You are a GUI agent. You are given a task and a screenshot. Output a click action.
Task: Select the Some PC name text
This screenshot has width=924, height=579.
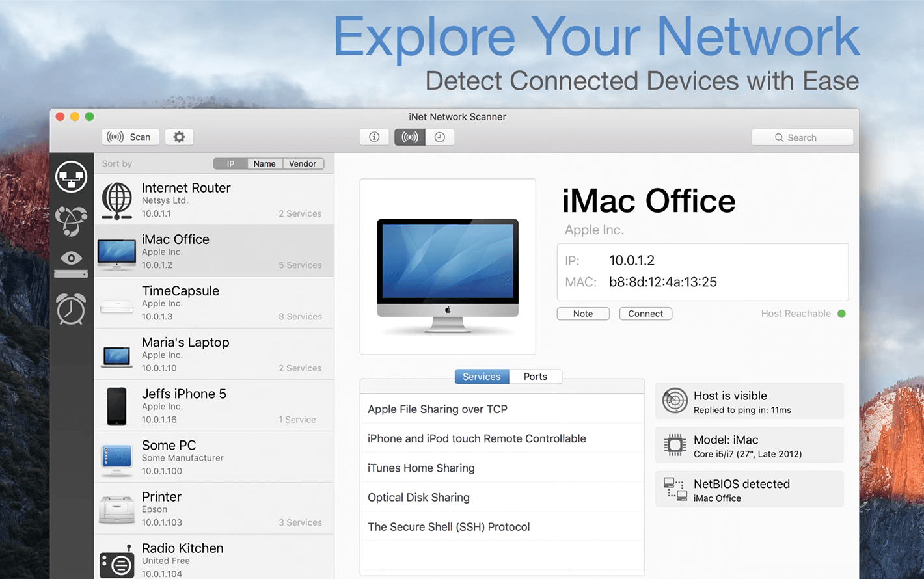tap(169, 445)
